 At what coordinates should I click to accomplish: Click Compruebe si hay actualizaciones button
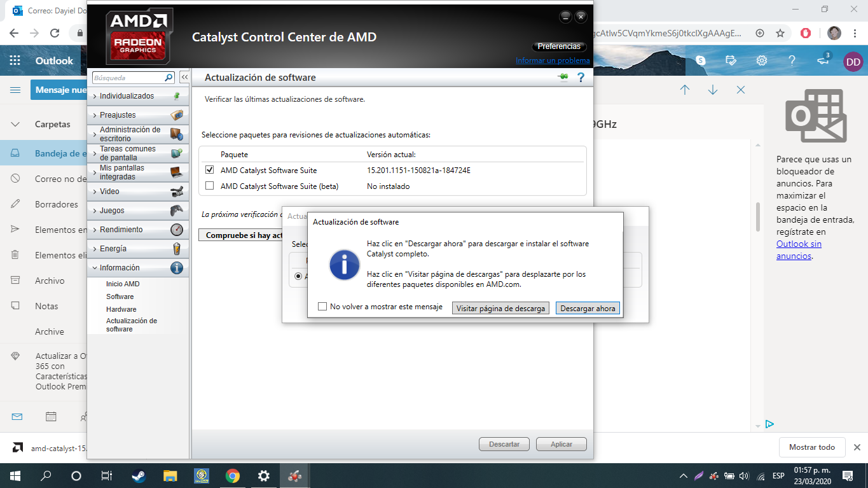(x=240, y=235)
